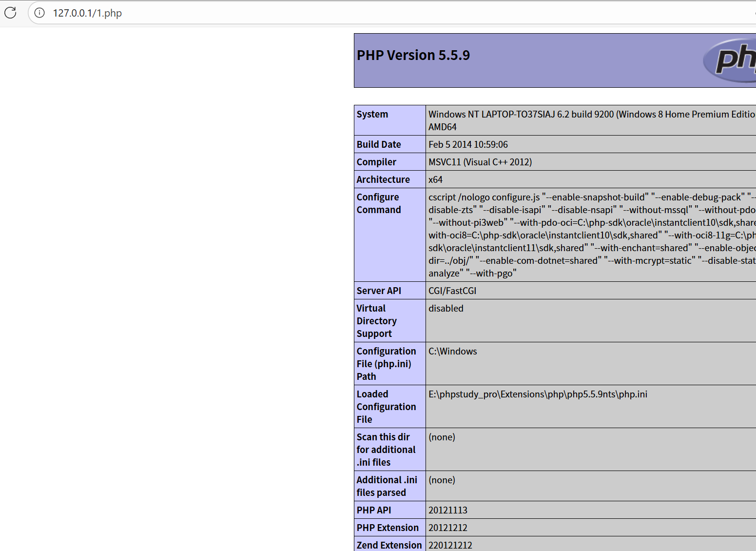Image resolution: width=756 pixels, height=551 pixels.
Task: Select the value '20121212' for PHP Extension
Action: (448, 528)
